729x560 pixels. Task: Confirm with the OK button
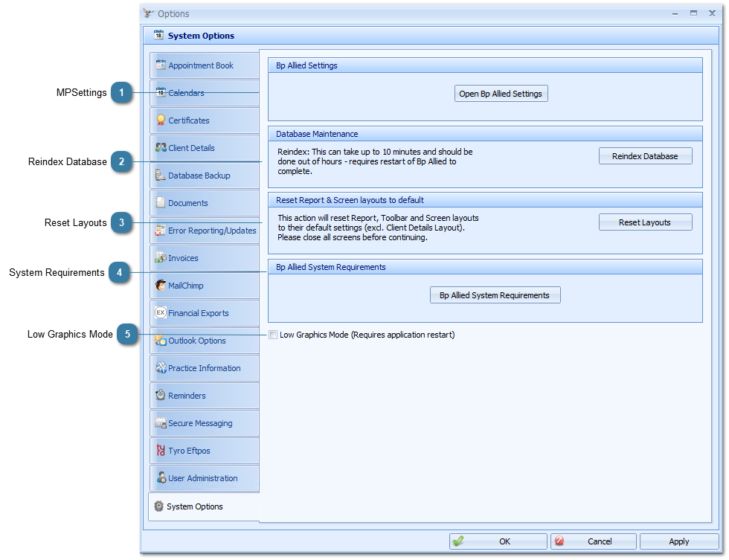coord(498,541)
